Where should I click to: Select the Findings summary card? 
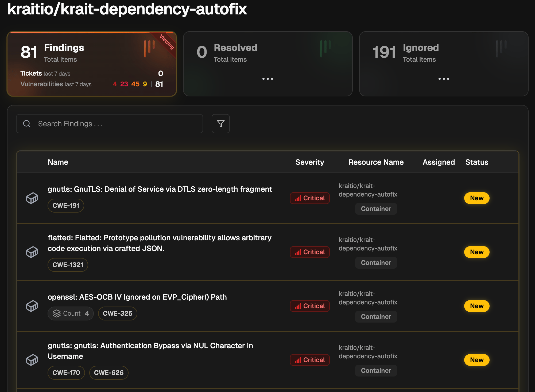[x=92, y=64]
